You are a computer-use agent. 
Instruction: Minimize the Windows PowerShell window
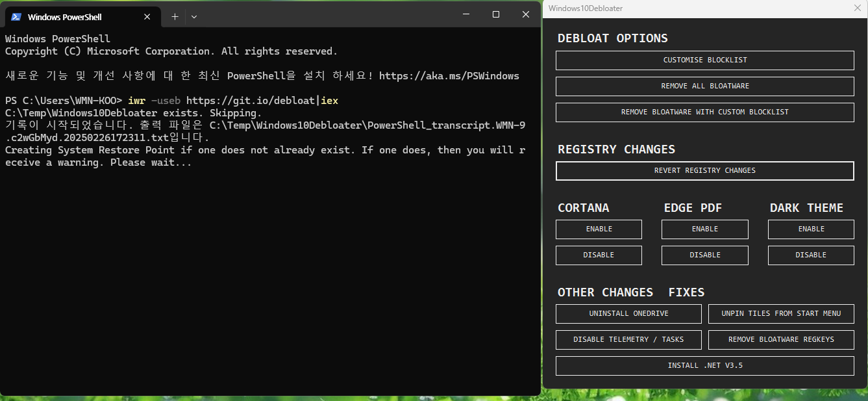point(465,14)
